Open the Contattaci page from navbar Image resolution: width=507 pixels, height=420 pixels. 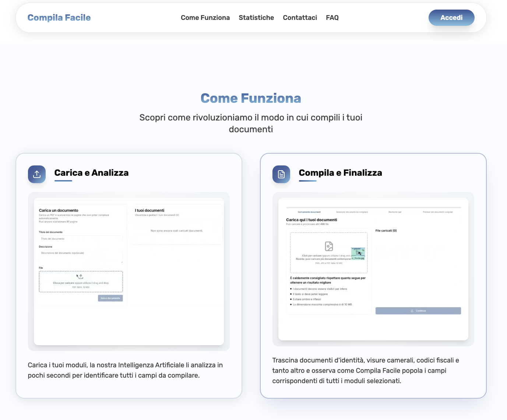(x=300, y=18)
